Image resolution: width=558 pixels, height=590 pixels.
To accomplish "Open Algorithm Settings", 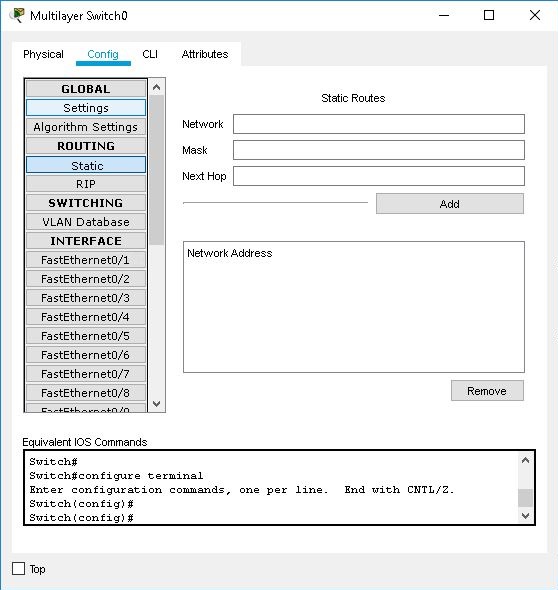I will click(x=86, y=127).
